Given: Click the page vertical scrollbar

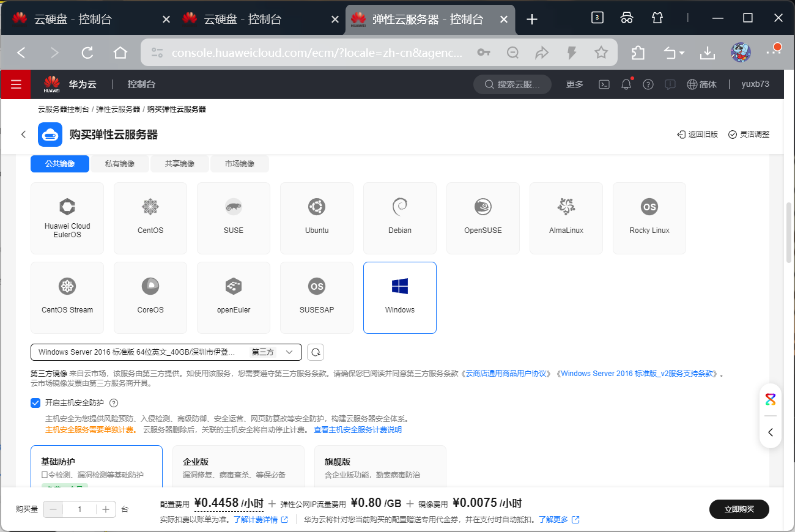Looking at the screenshot, I should (789, 232).
